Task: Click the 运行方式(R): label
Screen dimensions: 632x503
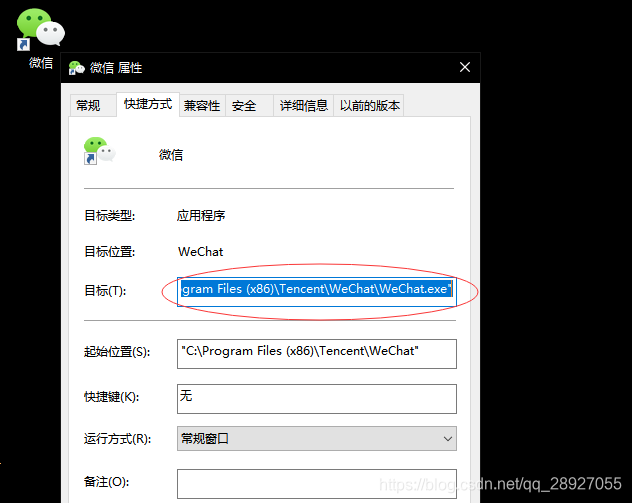Action: [117, 439]
